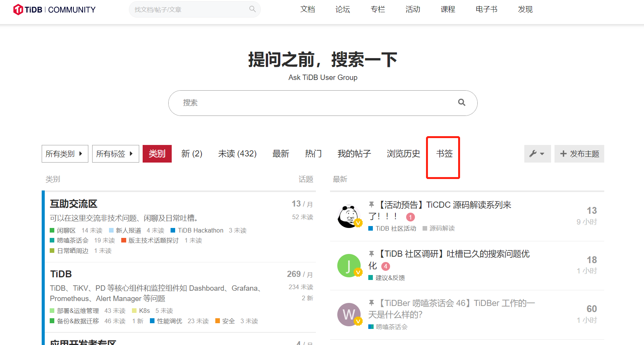The image size is (644, 345).
Task: Switch to the 新 (2) tab
Action: click(x=192, y=154)
